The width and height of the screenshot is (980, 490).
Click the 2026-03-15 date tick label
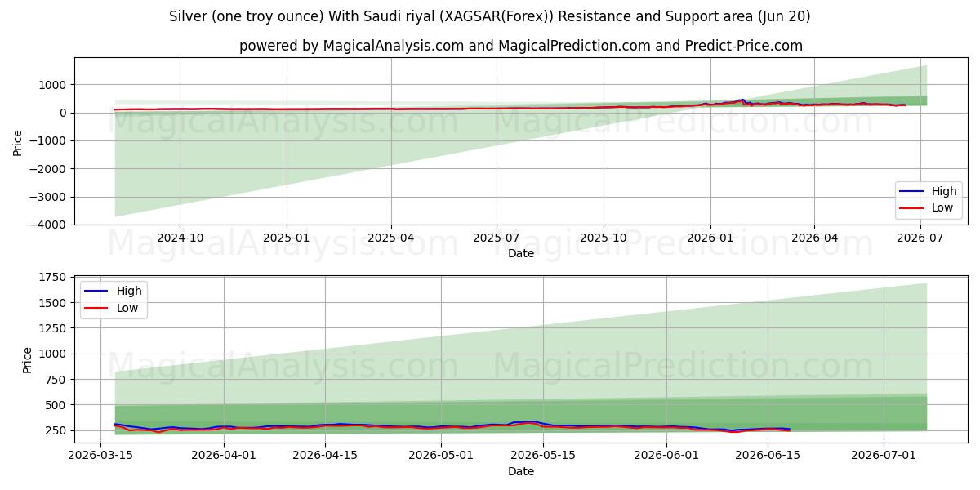pos(100,456)
